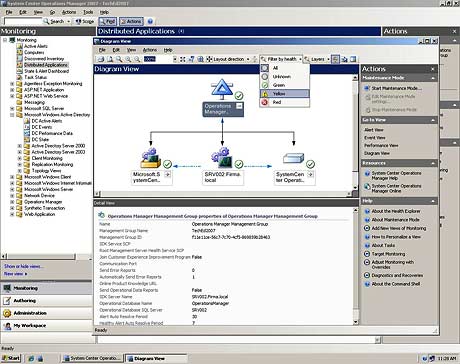Click the refresh icon beside Detail View title
The height and width of the screenshot is (364, 460).
pyautogui.click(x=101, y=215)
